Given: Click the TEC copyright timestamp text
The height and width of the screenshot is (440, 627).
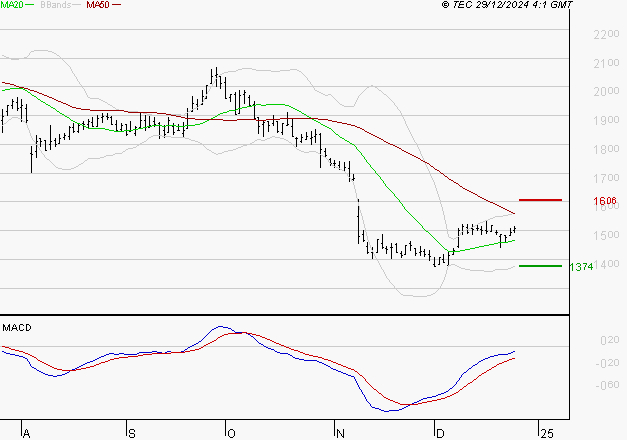Looking at the screenshot, I should point(507,5).
